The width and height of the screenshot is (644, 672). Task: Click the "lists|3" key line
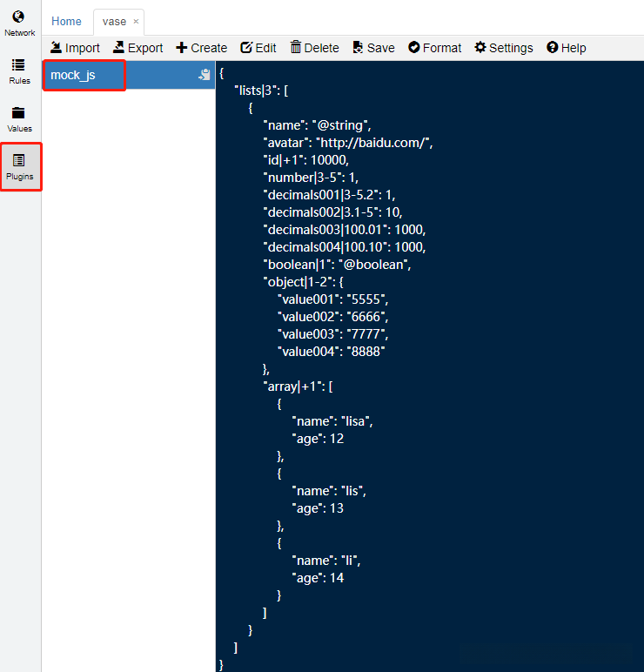[x=261, y=91]
